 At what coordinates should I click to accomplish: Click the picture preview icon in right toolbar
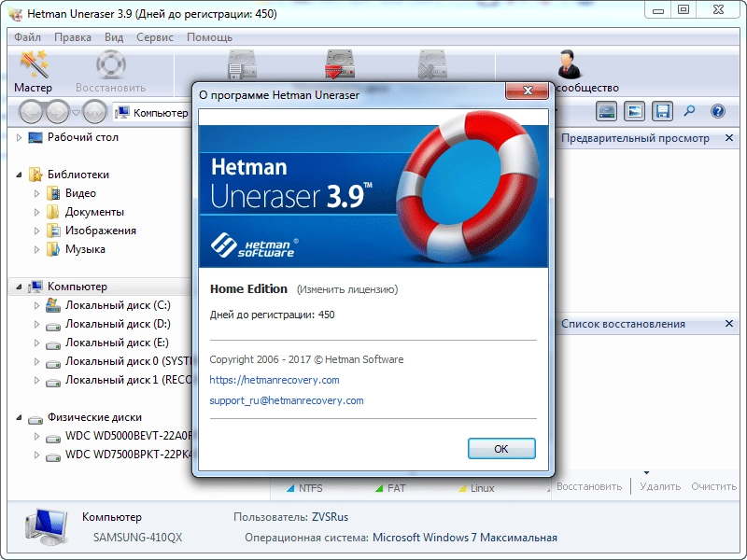(635, 111)
